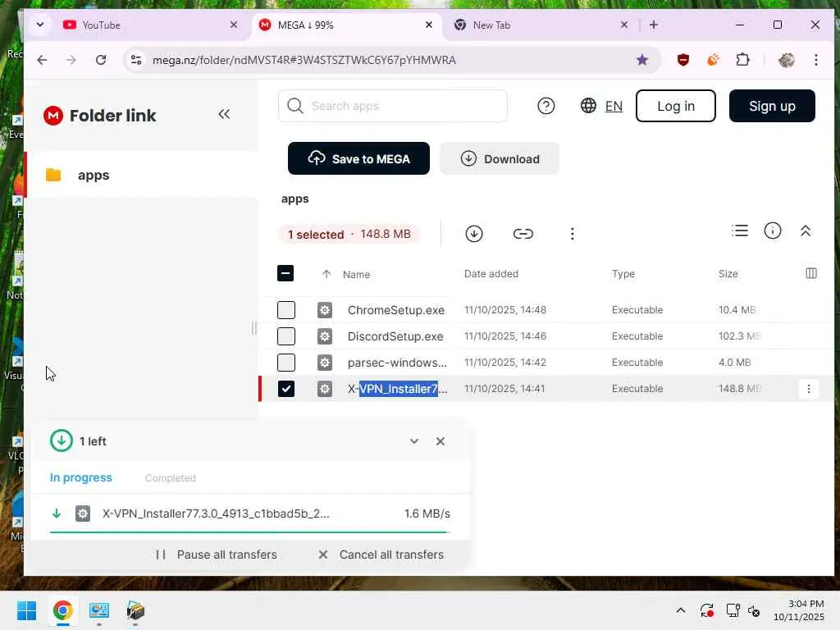This screenshot has height=630, width=840.
Task: Minimize the transfers panel with chevron
Action: 414,441
